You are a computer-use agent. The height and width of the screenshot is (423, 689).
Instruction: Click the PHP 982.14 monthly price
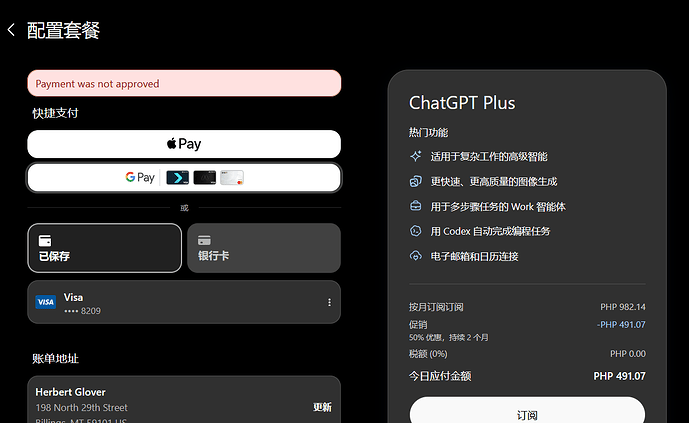(x=623, y=307)
